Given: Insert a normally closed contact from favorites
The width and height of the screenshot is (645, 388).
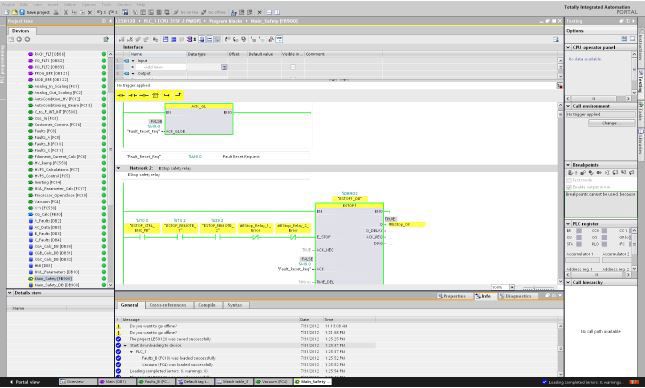Looking at the screenshot, I should pyautogui.click(x=132, y=95).
